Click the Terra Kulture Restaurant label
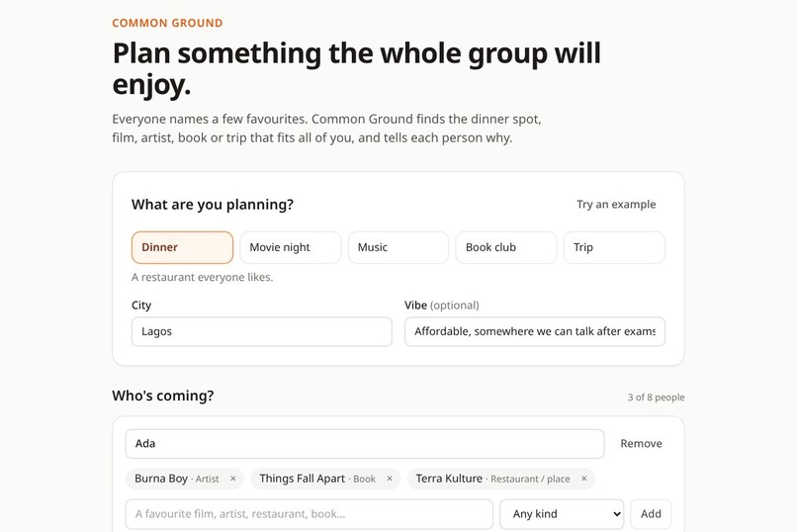Viewport: 797px width, 532px height. click(x=492, y=479)
